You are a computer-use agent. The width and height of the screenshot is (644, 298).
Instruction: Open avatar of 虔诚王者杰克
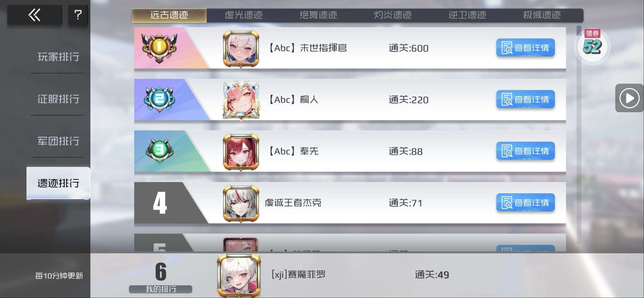tap(241, 203)
